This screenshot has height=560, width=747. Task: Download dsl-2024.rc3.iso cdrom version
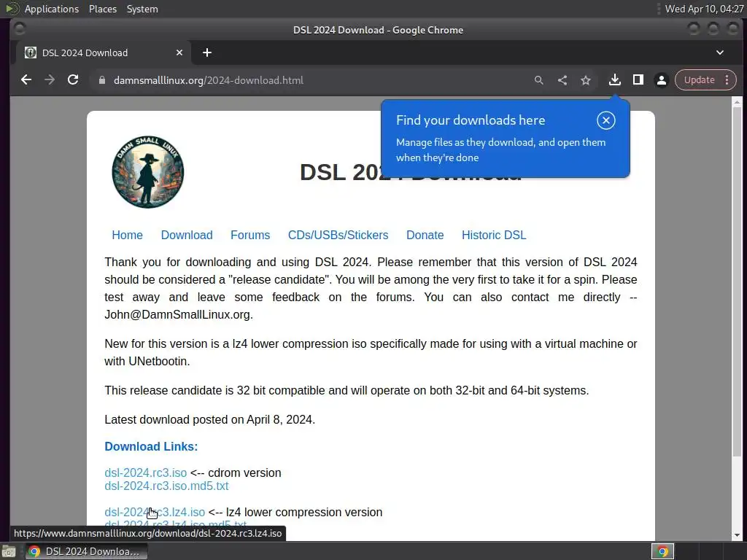click(x=145, y=472)
